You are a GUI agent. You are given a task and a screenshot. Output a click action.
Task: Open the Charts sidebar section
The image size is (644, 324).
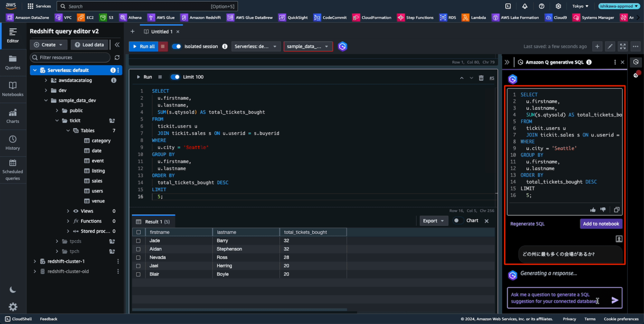point(13,116)
